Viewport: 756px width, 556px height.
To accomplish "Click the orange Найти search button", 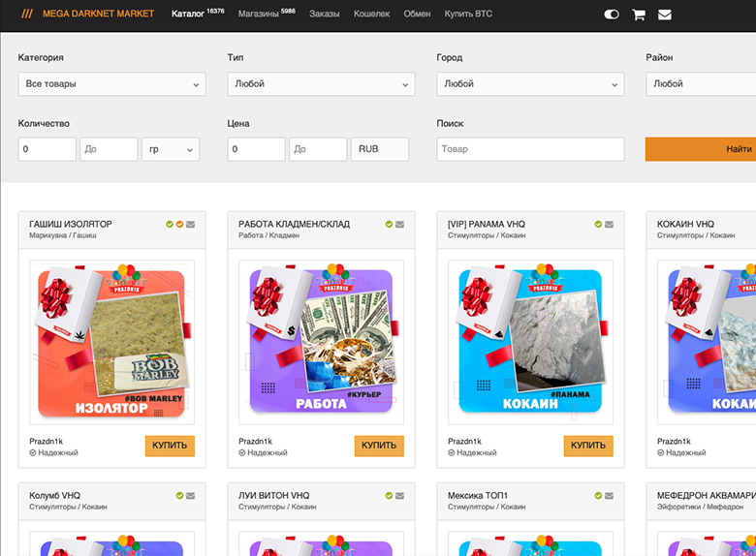I will click(701, 149).
